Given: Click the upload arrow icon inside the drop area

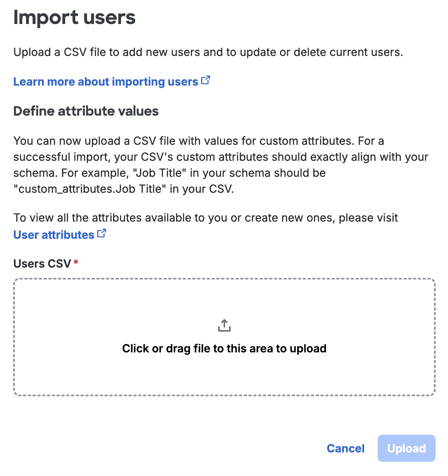Looking at the screenshot, I should (x=224, y=325).
